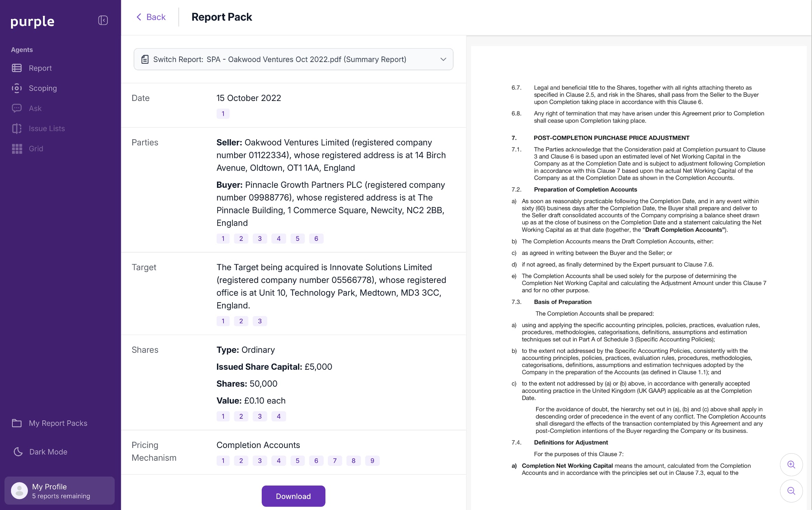The height and width of the screenshot is (510, 812).
Task: Zoom into the document preview
Action: coord(791,465)
